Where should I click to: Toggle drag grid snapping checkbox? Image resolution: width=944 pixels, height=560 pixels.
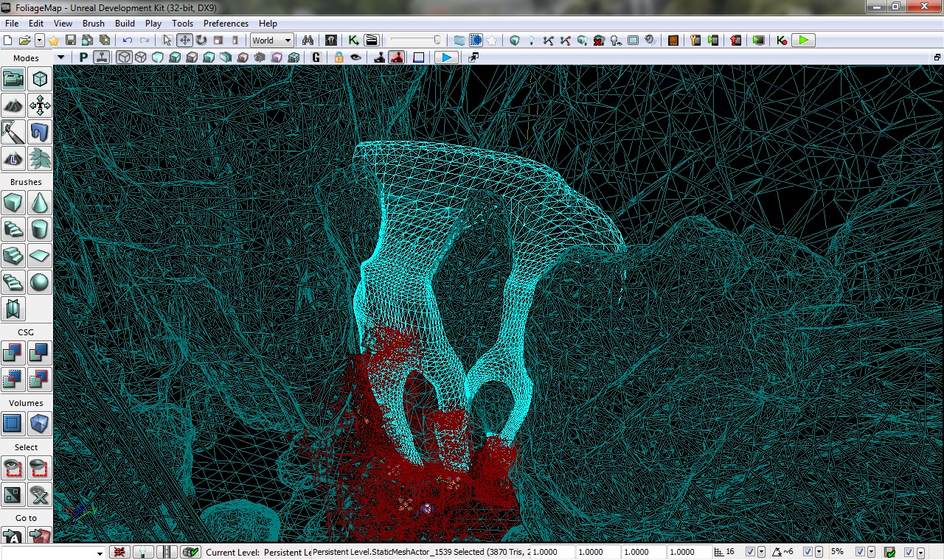(x=750, y=552)
